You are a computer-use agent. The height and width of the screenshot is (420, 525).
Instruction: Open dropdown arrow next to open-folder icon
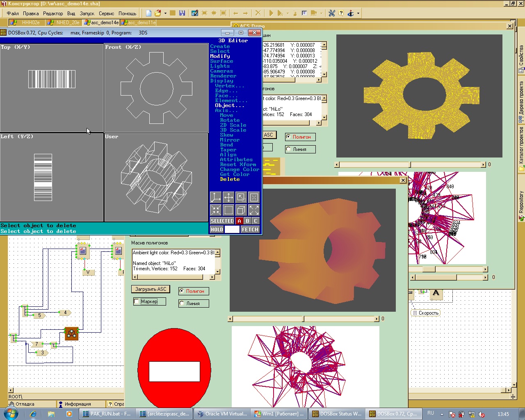pyautogui.click(x=165, y=13)
